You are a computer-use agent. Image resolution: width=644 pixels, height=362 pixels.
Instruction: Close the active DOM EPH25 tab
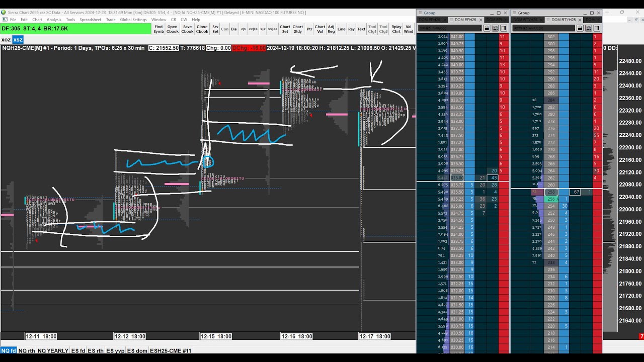point(480,20)
